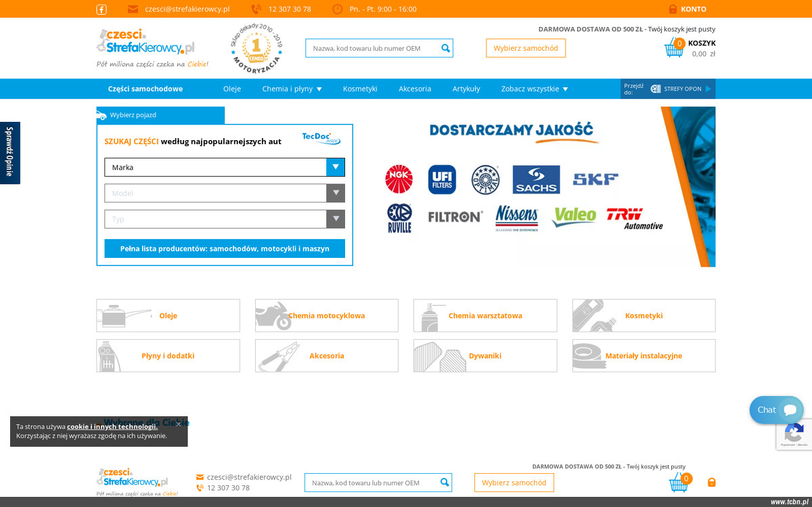Open the KONTO account link

694,9
